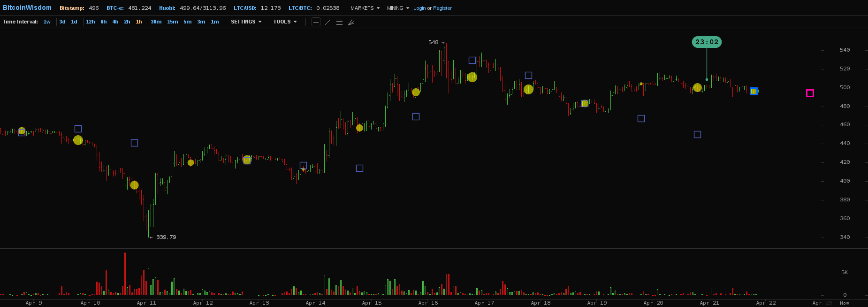Screen dimensions: 868x307
Task: Expand the MINING dropdown menu
Action: 398,8
